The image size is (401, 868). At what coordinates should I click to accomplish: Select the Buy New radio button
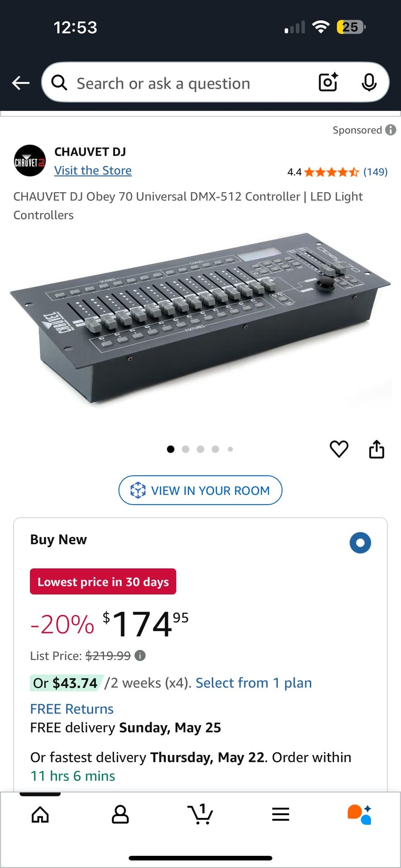click(x=360, y=542)
